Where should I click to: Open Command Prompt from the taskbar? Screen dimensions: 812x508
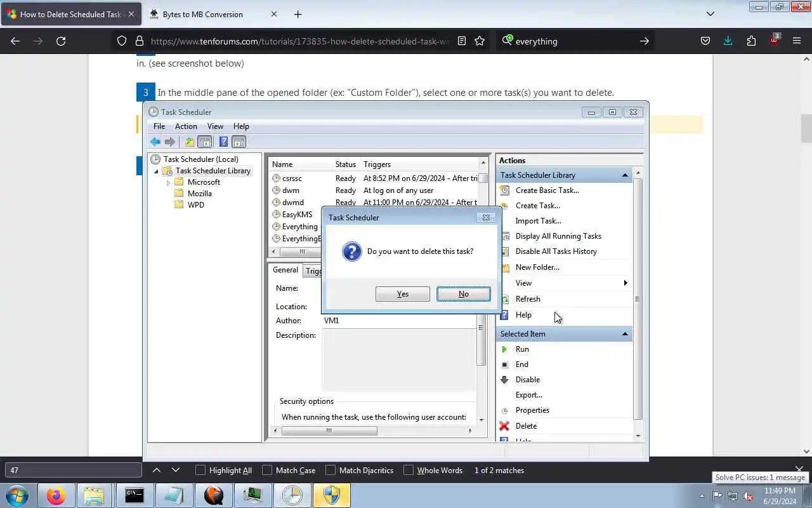click(x=134, y=495)
